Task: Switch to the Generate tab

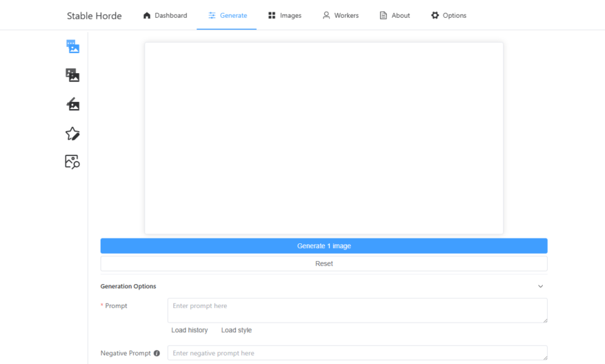Action: click(x=227, y=15)
